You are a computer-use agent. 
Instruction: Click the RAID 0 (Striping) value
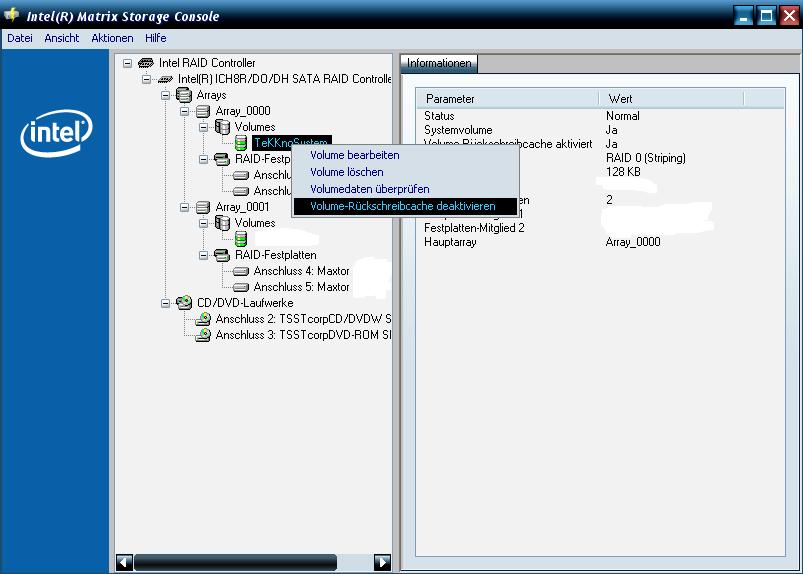coord(646,158)
